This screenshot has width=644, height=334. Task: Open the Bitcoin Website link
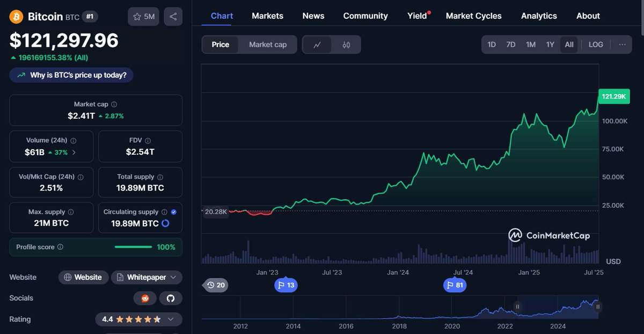(83, 278)
